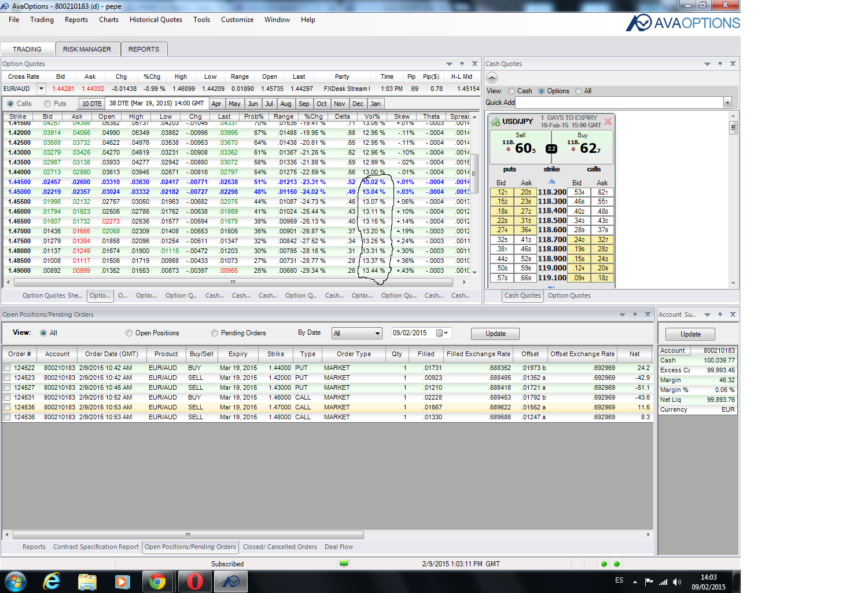Select the Jun expiry month tab
The width and height of the screenshot is (868, 593).
253,104
